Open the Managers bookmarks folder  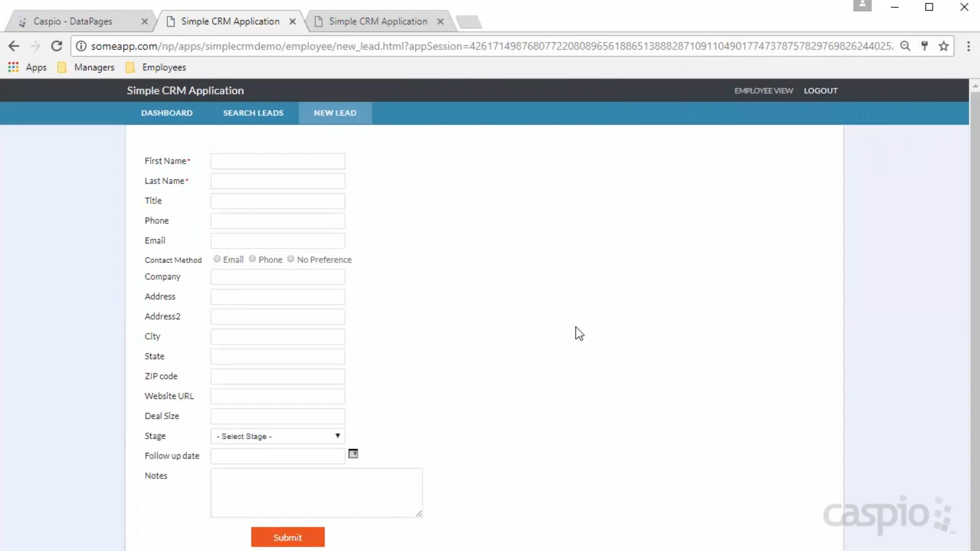coord(86,67)
